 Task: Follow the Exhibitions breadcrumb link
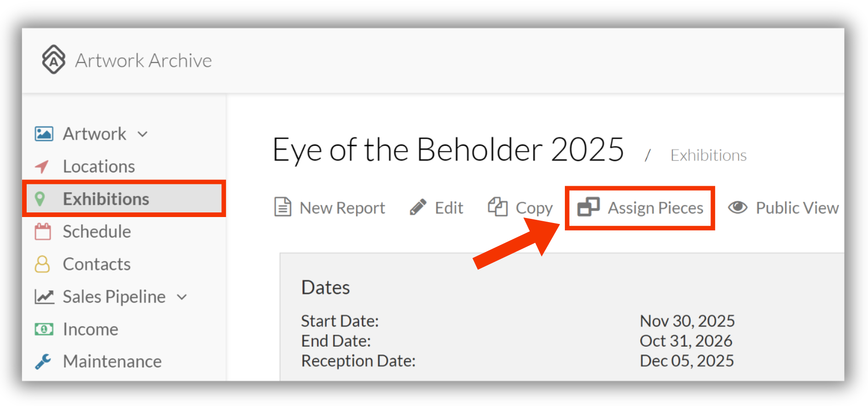708,155
